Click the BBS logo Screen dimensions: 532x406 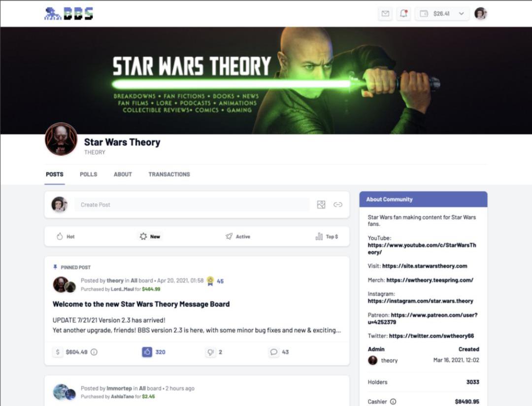point(69,14)
